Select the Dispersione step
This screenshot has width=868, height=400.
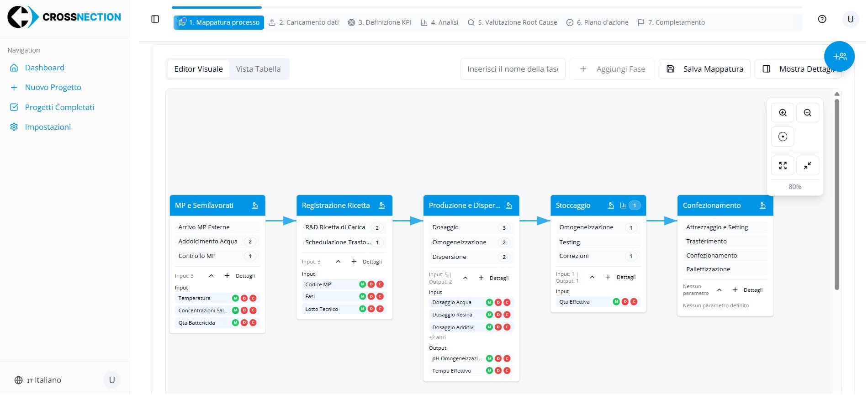pyautogui.click(x=471, y=257)
